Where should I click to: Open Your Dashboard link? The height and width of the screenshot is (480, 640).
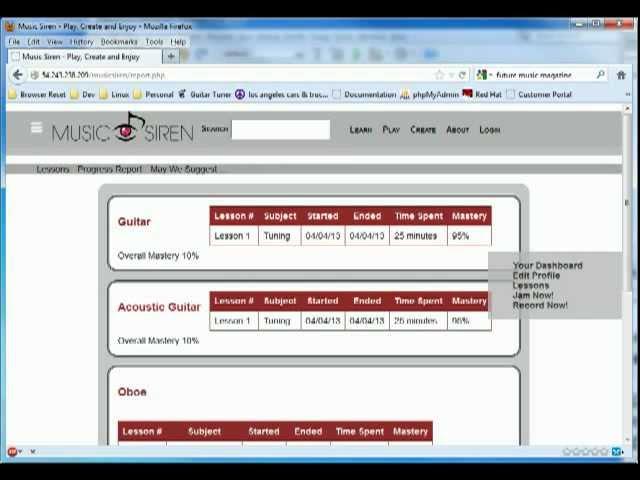tap(547, 266)
